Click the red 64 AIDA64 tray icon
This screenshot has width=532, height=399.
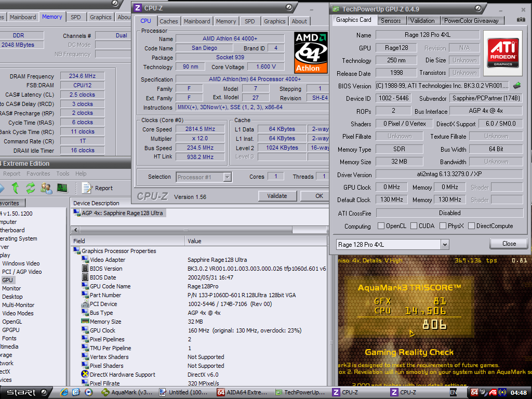[x=474, y=393]
